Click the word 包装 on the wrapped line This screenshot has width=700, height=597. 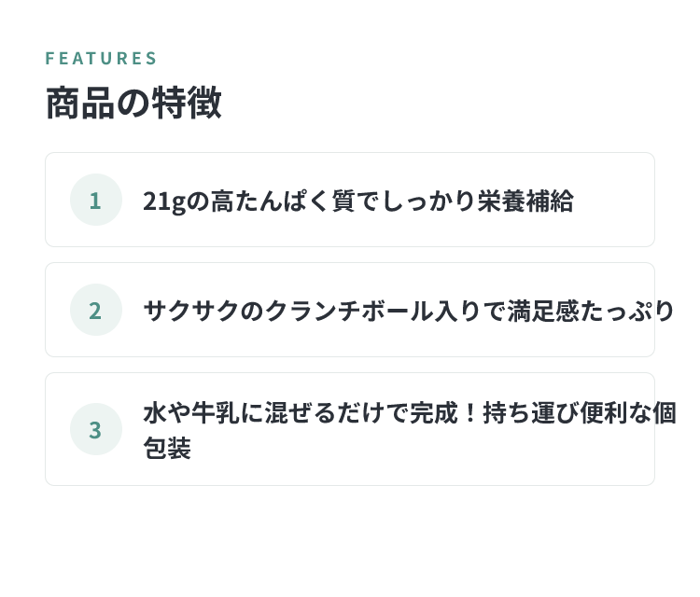pyautogui.click(x=167, y=448)
